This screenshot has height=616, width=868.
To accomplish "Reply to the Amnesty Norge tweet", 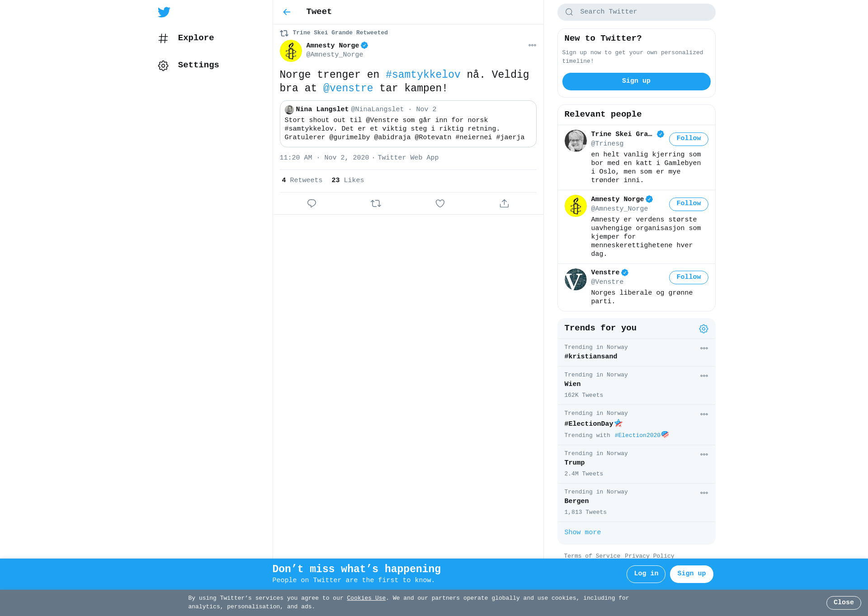I will 311,203.
